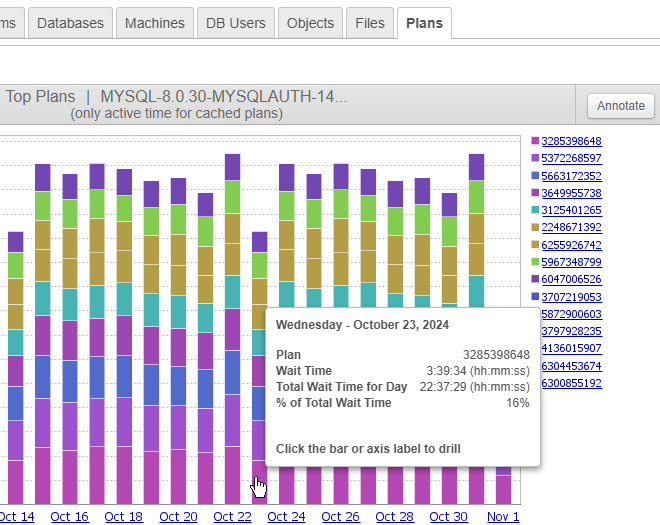Open the Files tab

click(369, 23)
